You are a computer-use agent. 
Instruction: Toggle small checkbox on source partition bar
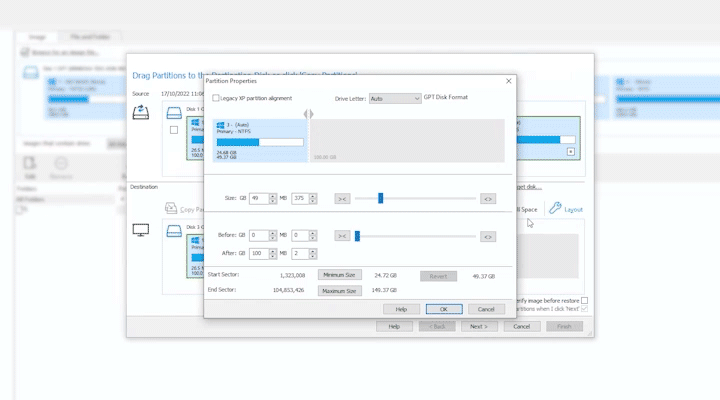[570, 152]
